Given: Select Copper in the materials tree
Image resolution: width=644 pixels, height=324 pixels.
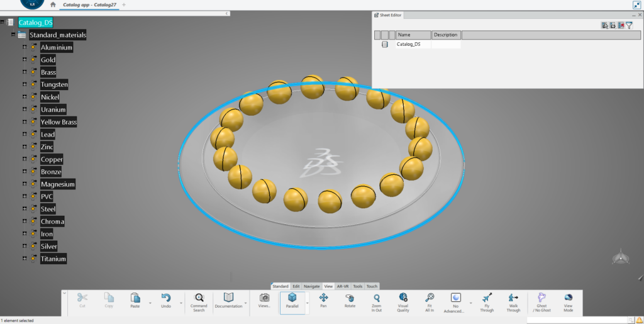Looking at the screenshot, I should click(52, 160).
